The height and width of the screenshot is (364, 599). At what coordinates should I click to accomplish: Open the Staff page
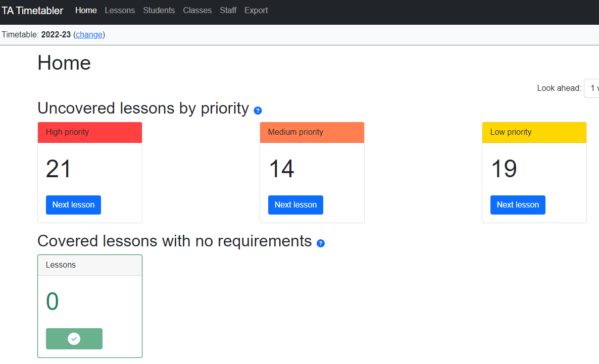click(x=228, y=11)
